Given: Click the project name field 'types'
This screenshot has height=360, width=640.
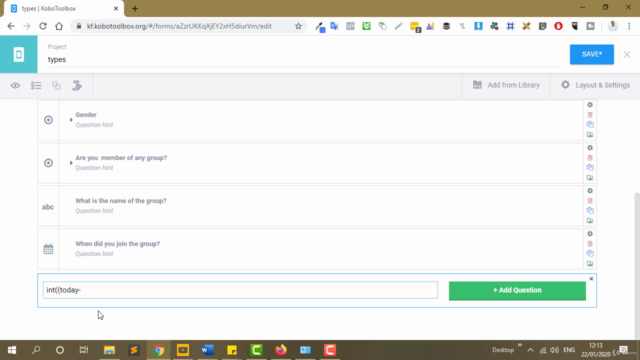Looking at the screenshot, I should pyautogui.click(x=303, y=60).
